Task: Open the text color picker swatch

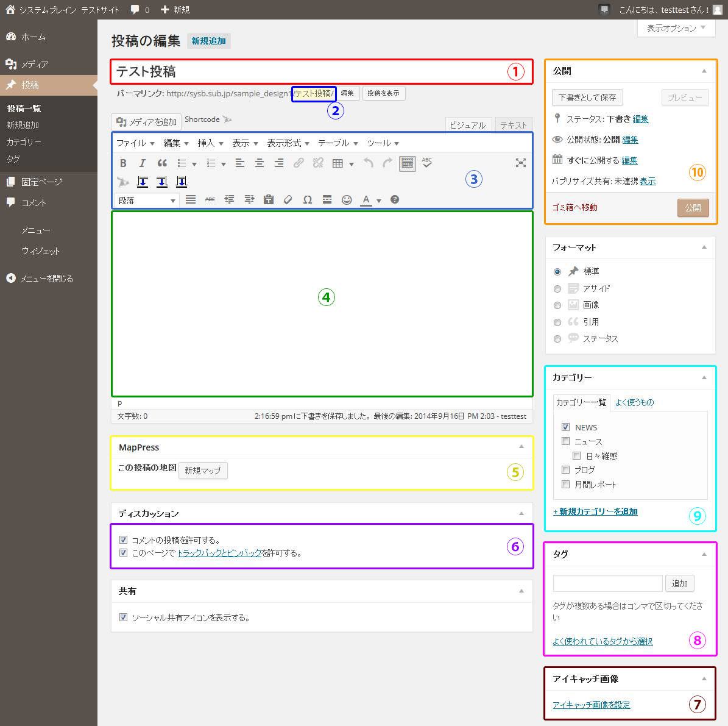Action: 366,200
